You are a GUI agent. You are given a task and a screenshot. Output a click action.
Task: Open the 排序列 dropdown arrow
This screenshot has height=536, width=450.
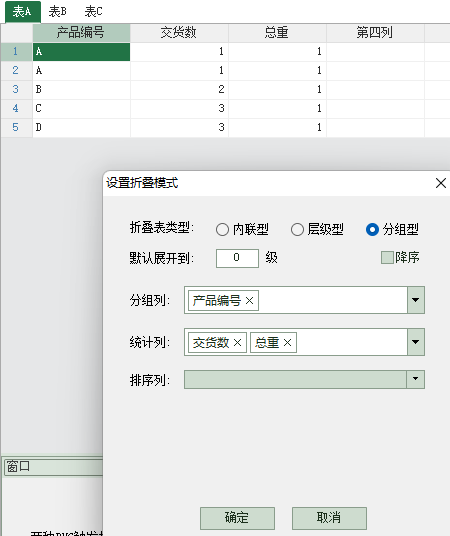pyautogui.click(x=415, y=379)
